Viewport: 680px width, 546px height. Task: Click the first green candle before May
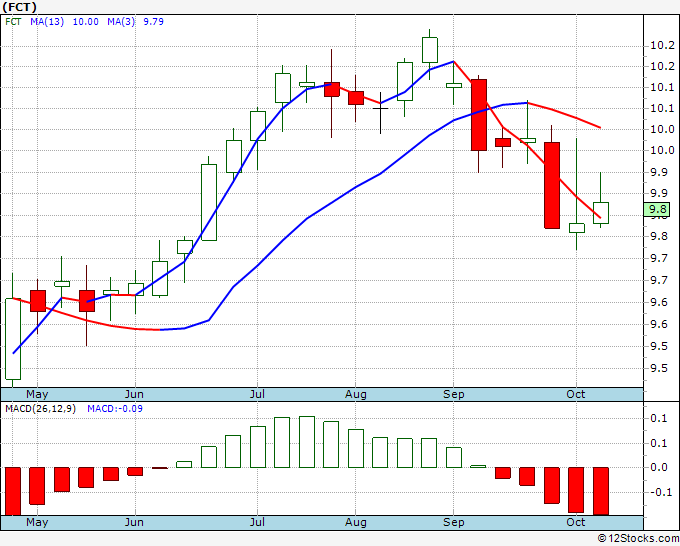pyautogui.click(x=13, y=339)
